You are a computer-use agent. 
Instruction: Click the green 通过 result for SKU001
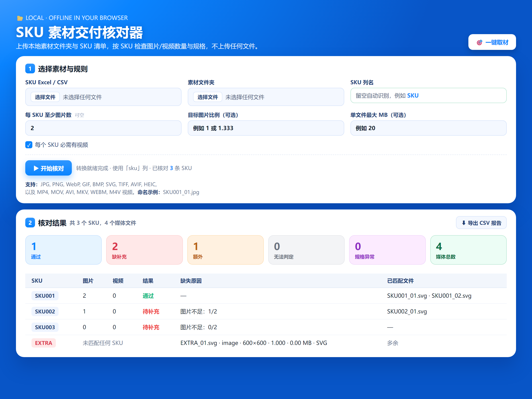pyautogui.click(x=148, y=296)
